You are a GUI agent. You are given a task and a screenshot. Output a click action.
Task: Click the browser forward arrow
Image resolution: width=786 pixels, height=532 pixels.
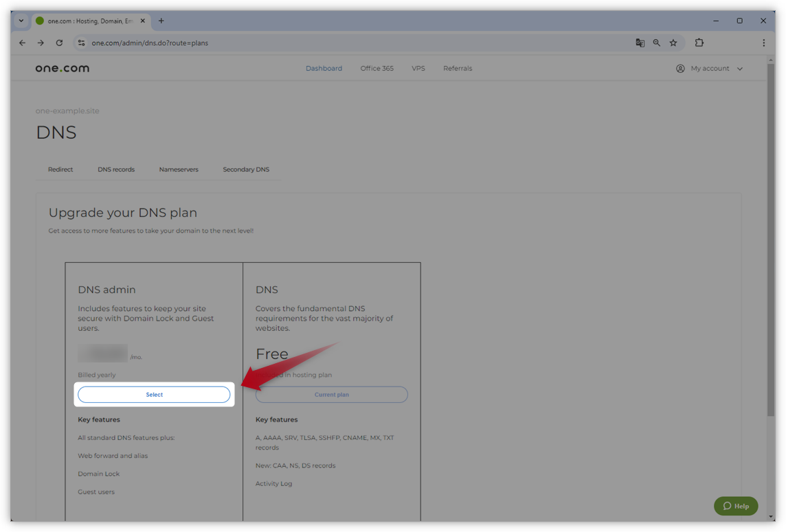41,43
